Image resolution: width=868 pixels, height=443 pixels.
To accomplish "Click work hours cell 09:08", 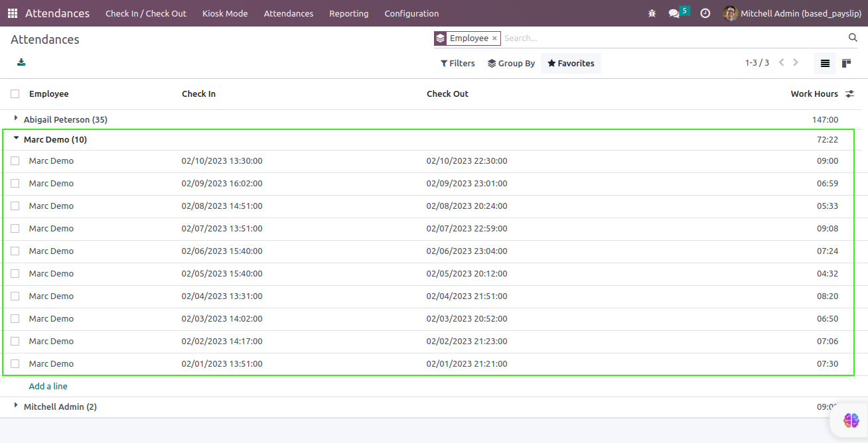I will pos(828,229).
